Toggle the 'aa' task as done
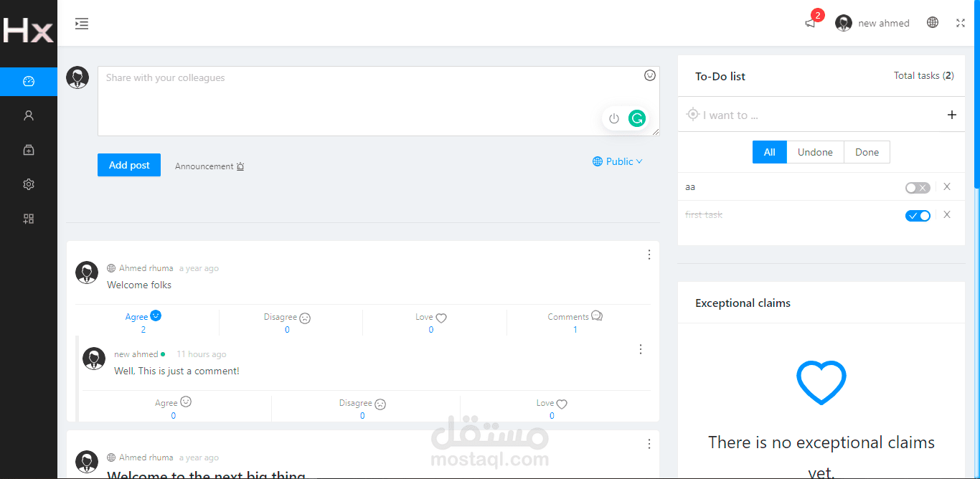980x479 pixels. [918, 187]
